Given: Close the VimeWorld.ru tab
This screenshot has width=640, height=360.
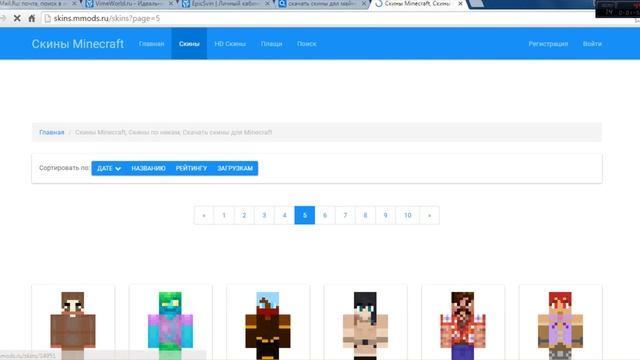Looking at the screenshot, I should click(171, 4).
